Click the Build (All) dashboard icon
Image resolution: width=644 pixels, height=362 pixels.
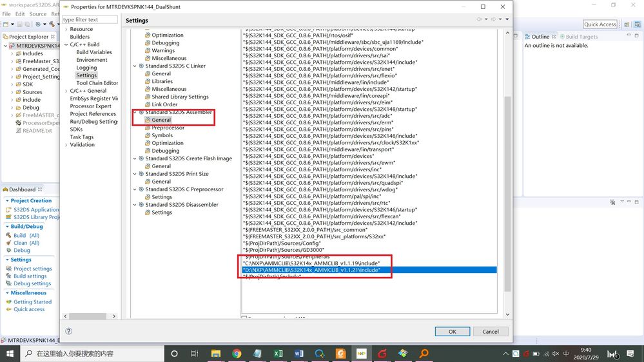[8, 235]
